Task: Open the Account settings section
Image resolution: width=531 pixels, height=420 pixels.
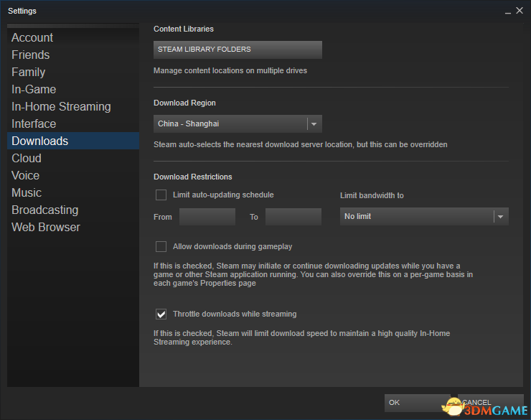Action: point(73,37)
